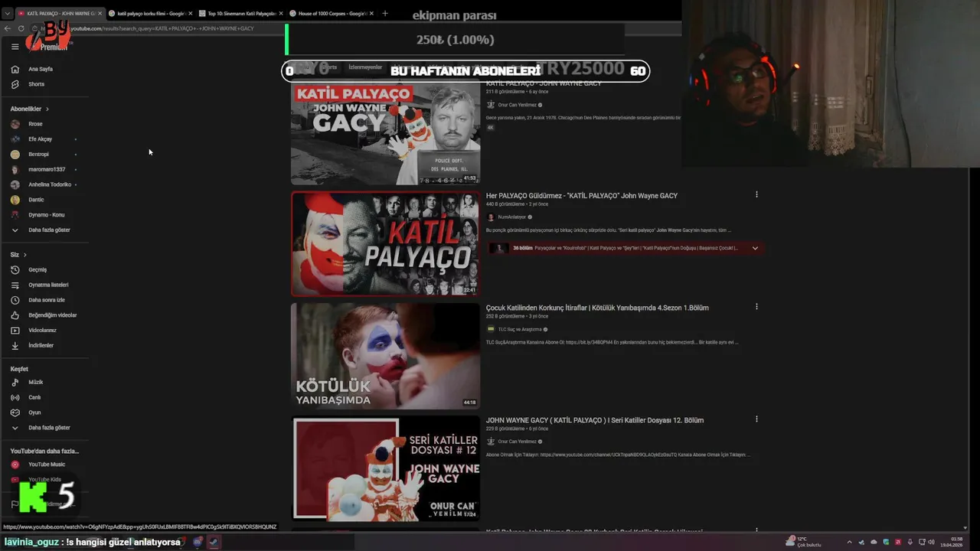The width and height of the screenshot is (980, 551).
Task: Click the Kötülük Yanıbaşımda 44:18 thumbnail
Action: pos(385,356)
